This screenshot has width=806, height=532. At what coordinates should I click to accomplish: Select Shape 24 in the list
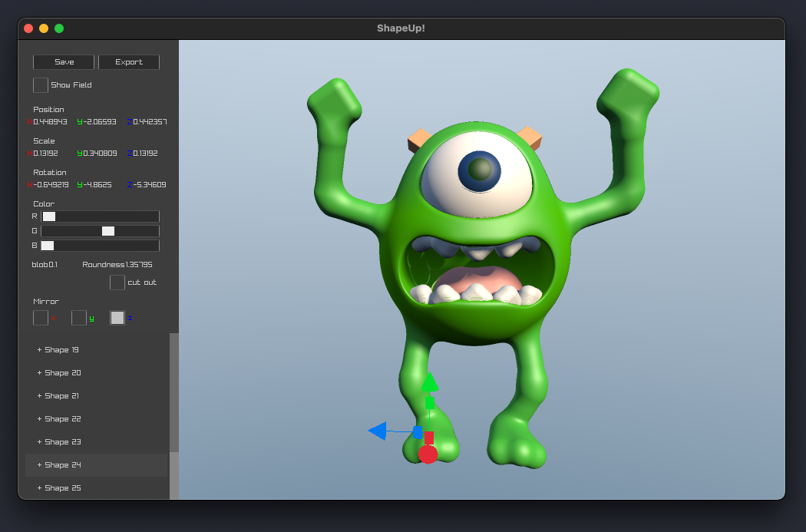(x=62, y=465)
